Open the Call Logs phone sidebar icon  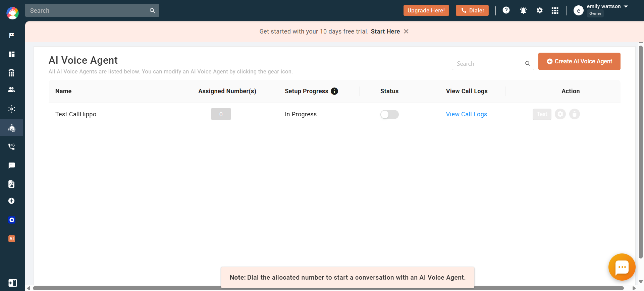(x=12, y=147)
